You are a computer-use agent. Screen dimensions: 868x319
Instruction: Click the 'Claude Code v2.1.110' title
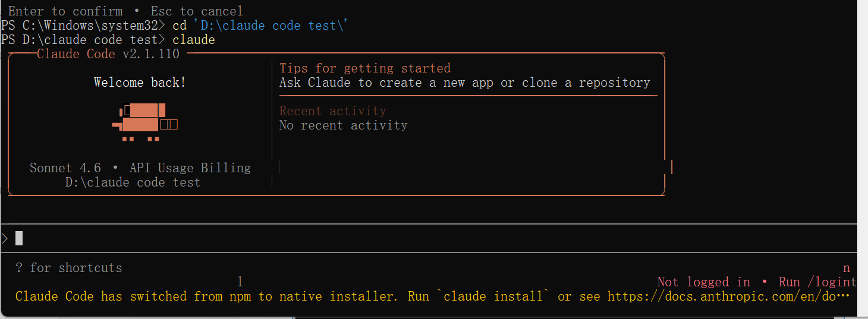108,54
